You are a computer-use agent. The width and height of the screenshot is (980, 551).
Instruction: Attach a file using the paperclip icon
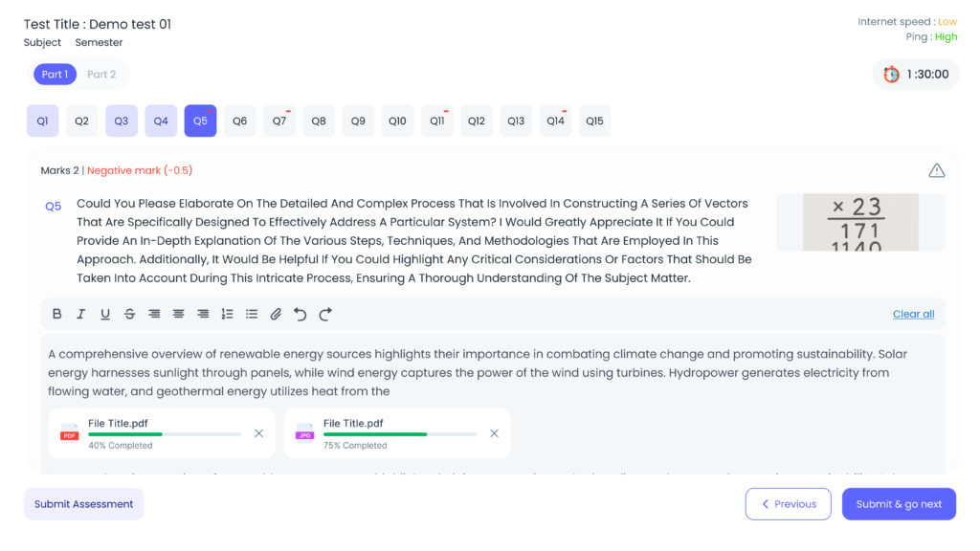point(276,314)
